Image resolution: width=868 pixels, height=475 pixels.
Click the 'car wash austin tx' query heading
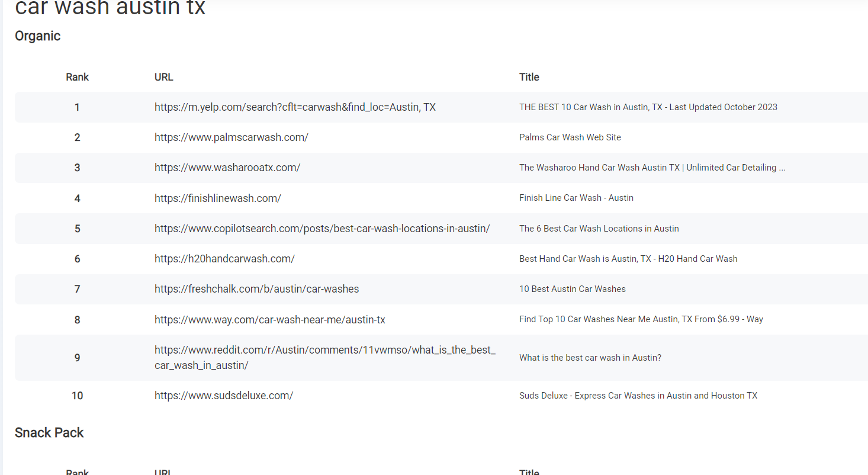(110, 8)
